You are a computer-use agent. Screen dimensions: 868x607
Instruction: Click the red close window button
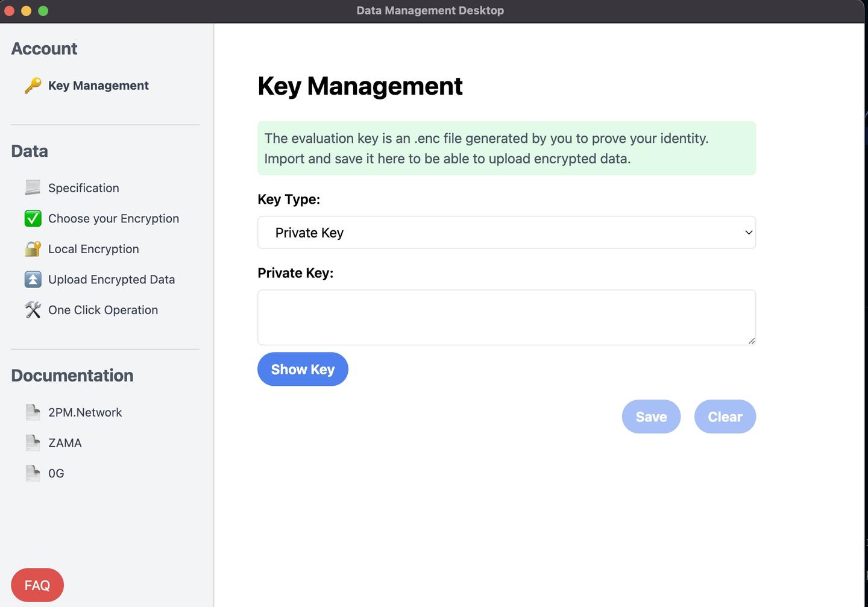pos(9,10)
